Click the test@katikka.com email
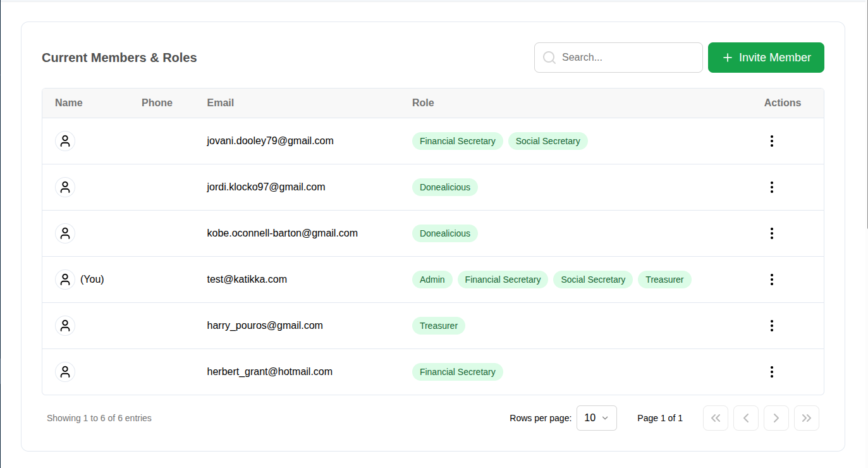 pyautogui.click(x=247, y=280)
